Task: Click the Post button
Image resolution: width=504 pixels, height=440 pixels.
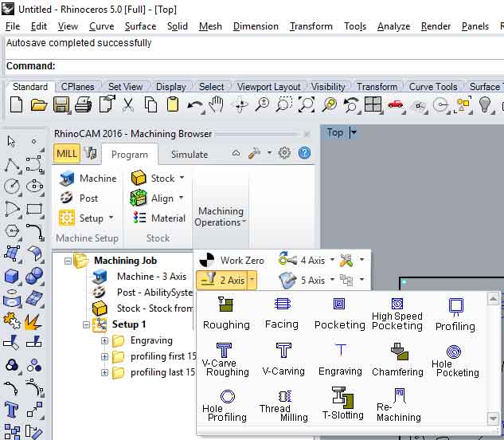Action: coord(79,198)
